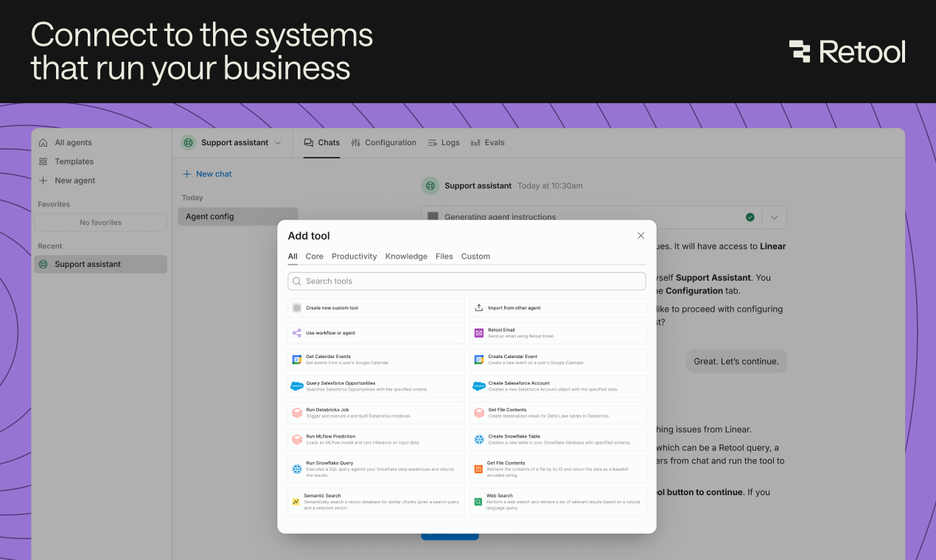This screenshot has width=936, height=560.
Task: Click the Create new custom tool icon
Action: pyautogui.click(x=297, y=308)
